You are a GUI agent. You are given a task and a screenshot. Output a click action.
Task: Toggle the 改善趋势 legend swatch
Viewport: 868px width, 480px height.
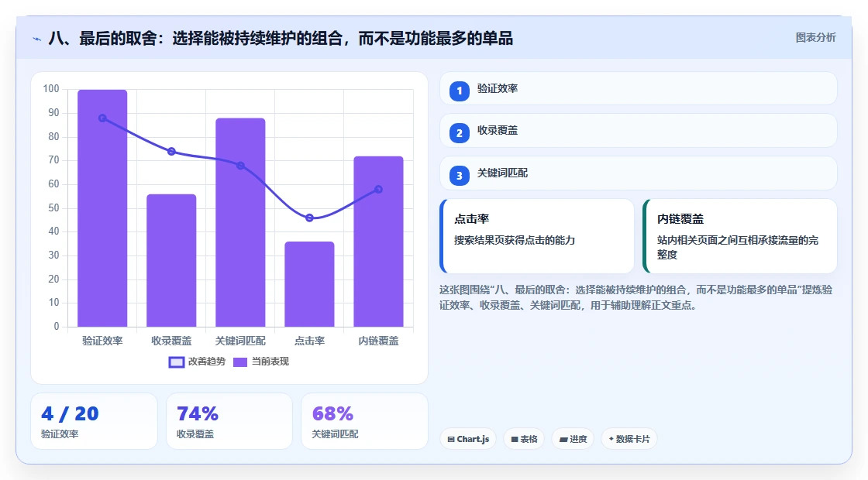(176, 362)
